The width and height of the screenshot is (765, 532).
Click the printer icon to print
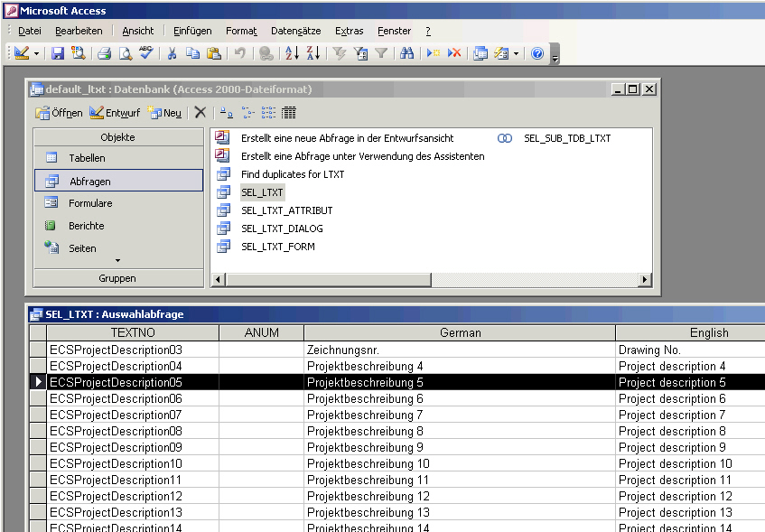pyautogui.click(x=105, y=52)
